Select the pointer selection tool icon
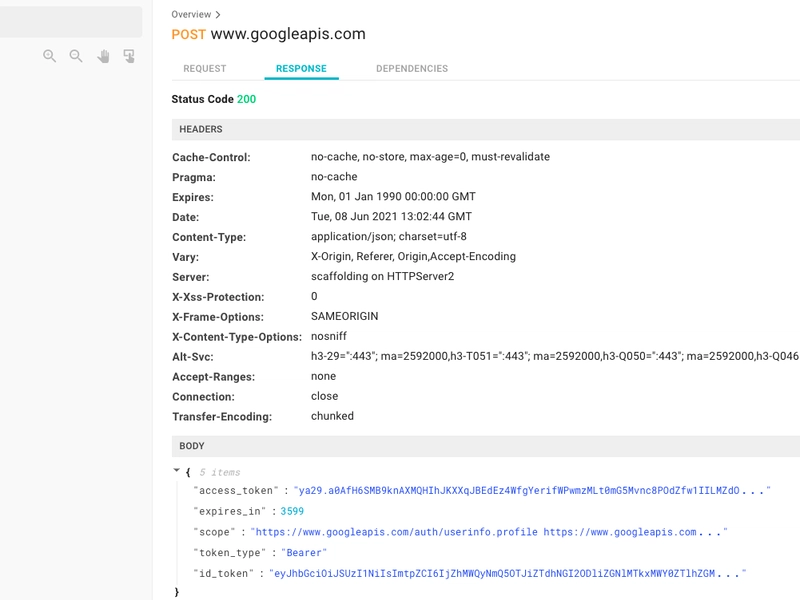This screenshot has height=600, width=800. pyautogui.click(x=129, y=56)
